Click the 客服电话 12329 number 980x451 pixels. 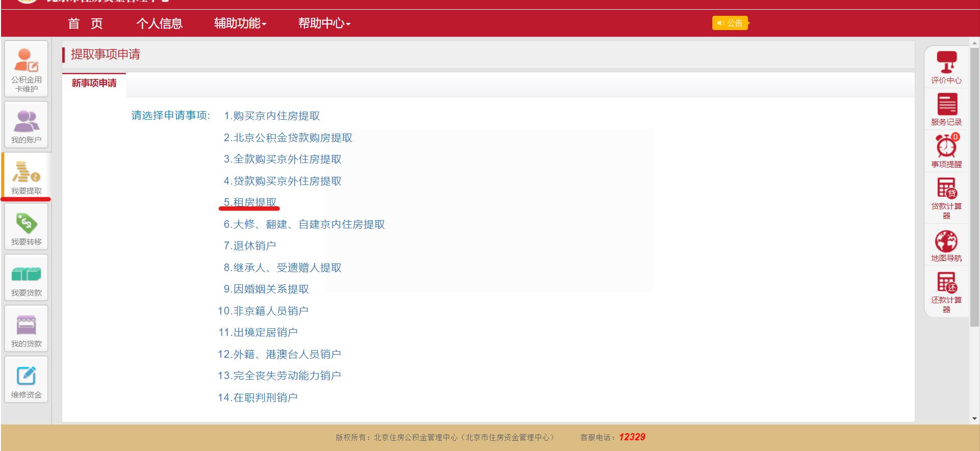632,437
